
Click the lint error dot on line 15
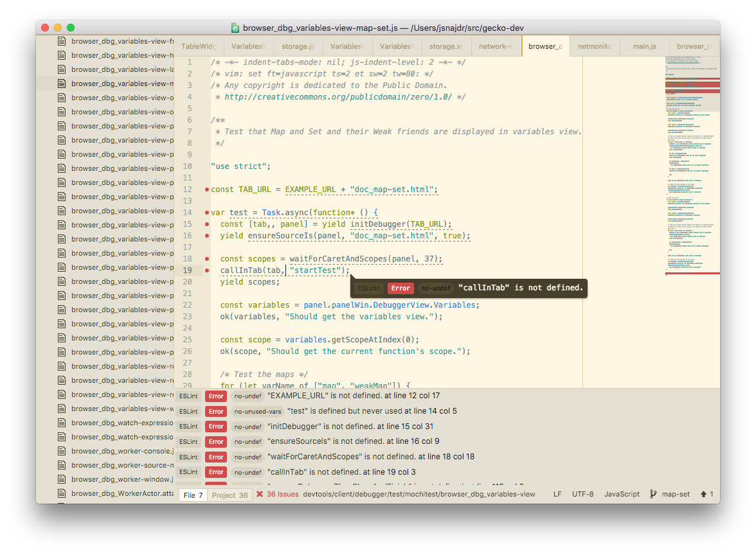pos(207,224)
